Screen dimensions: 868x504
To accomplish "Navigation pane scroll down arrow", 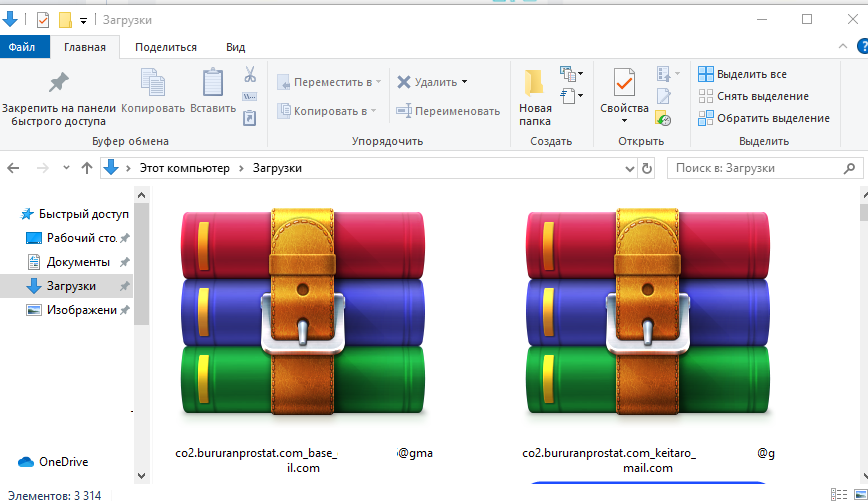I will (142, 476).
